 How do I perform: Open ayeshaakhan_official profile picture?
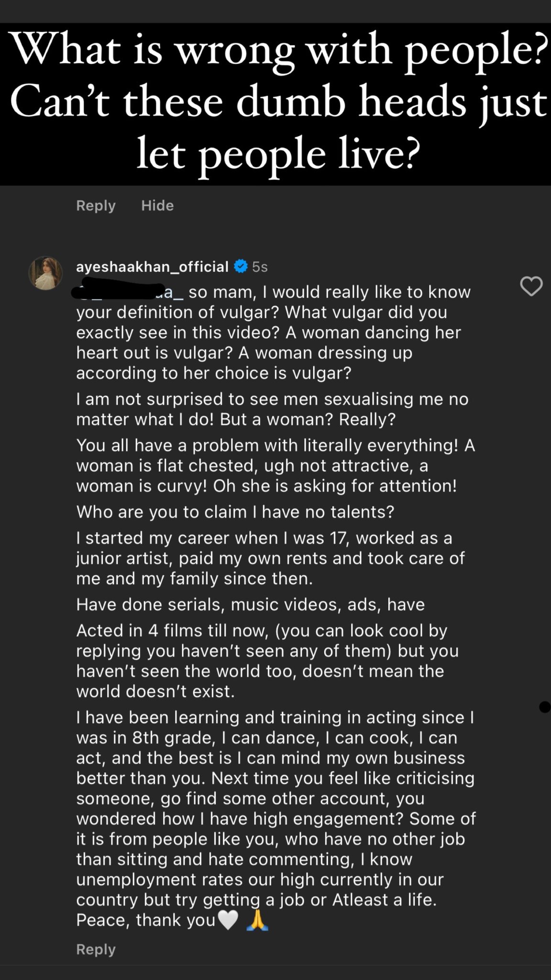point(45,273)
